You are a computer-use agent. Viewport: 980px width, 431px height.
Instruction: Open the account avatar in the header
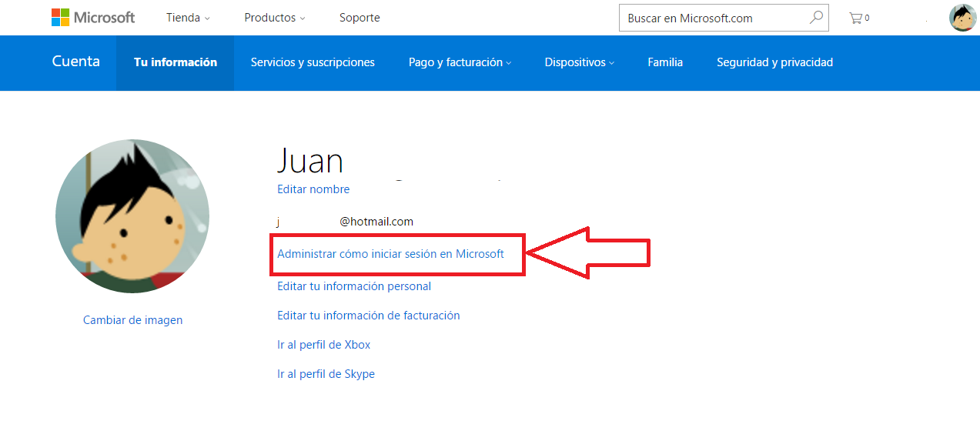coord(962,18)
